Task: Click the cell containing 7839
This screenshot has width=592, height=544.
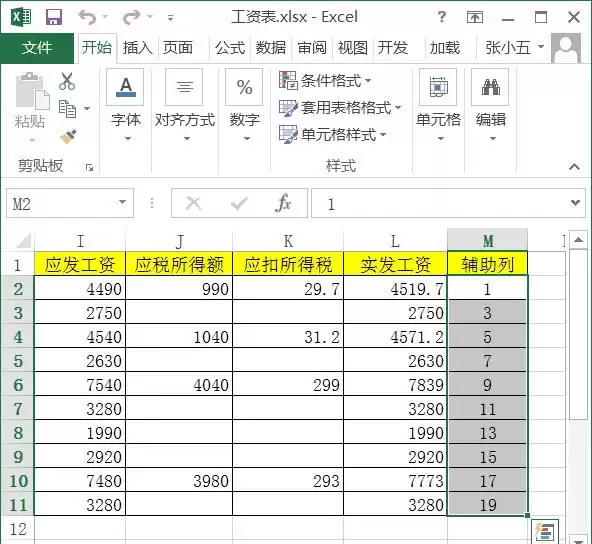Action: (395, 384)
